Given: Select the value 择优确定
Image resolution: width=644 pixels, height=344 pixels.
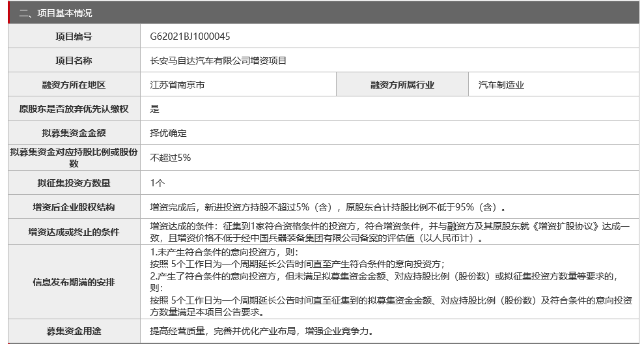Looking at the screenshot, I should point(169,133).
